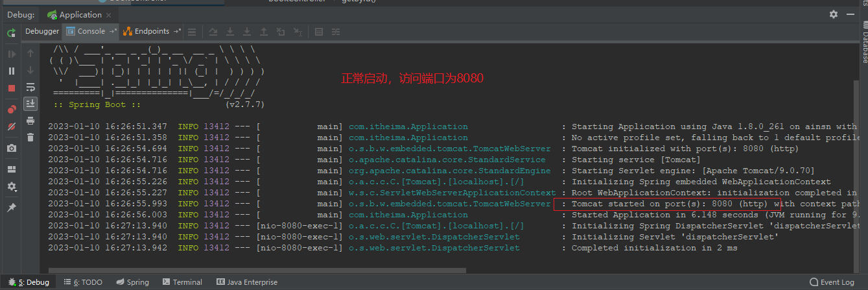Click 'Initializing Servlet dispatcherServlet' log message
The width and height of the screenshot is (868, 290).
point(675,237)
